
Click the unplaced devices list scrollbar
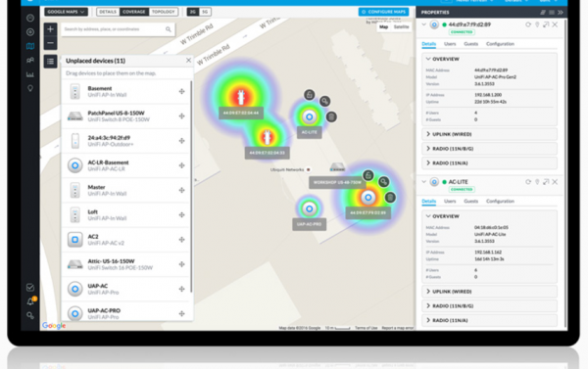191,187
